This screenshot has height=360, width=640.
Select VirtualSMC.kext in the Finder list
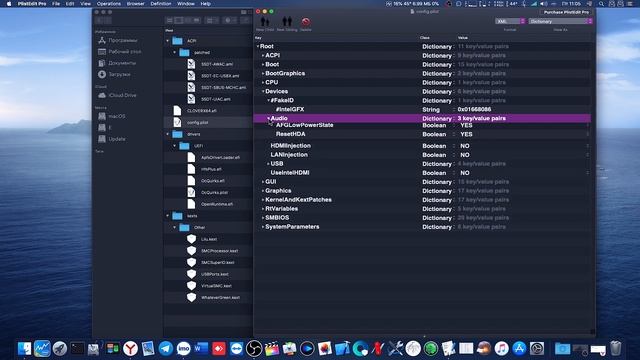(x=216, y=286)
